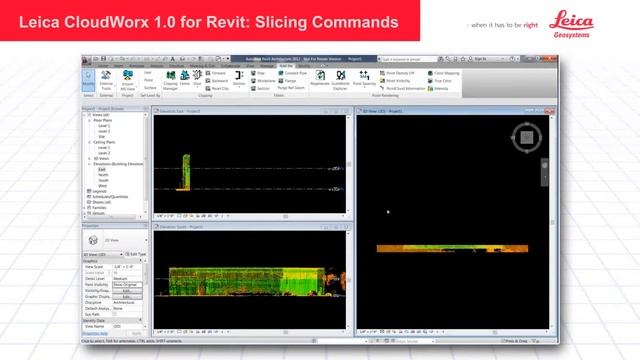Switch to the Add-Ins ribbon tab
640x360 pixels.
[x=286, y=66]
